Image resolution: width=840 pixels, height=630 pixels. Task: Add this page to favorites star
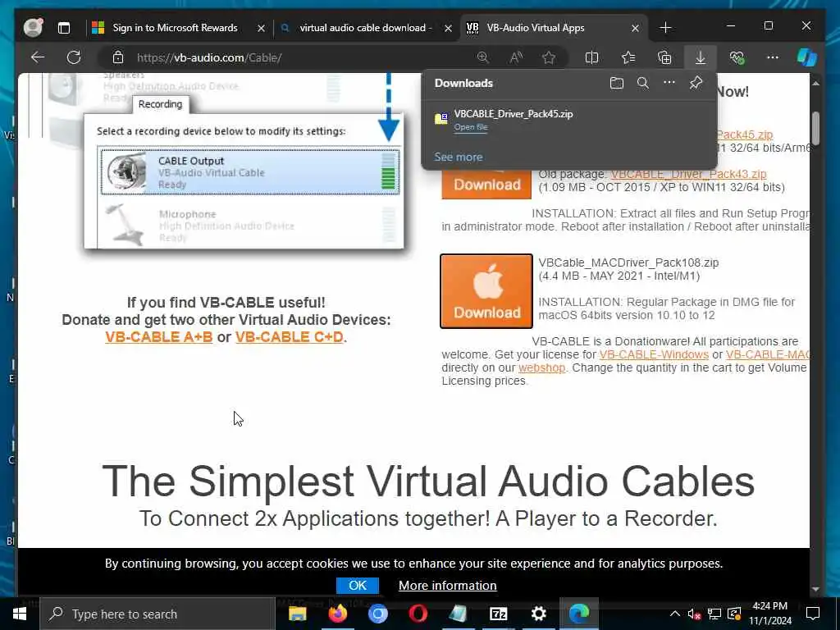click(549, 57)
